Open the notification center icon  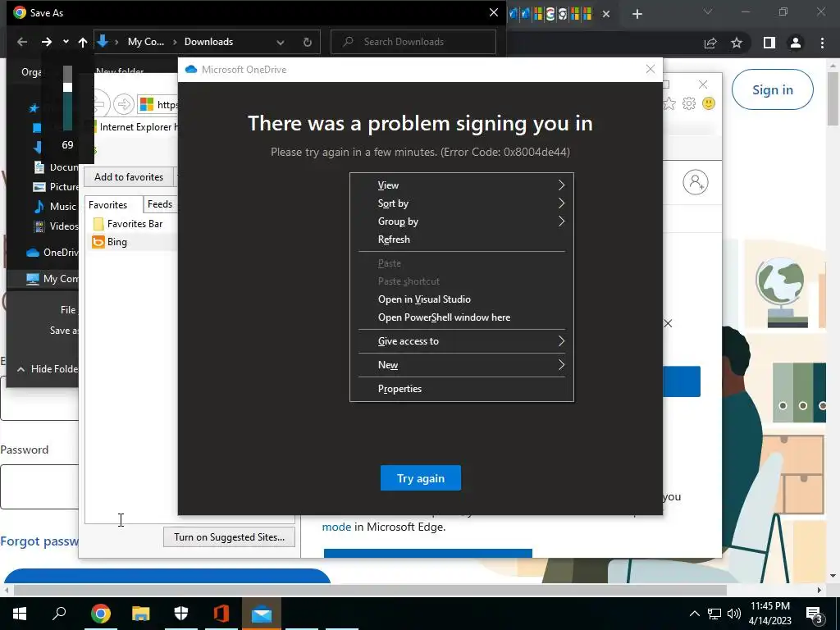point(814,614)
